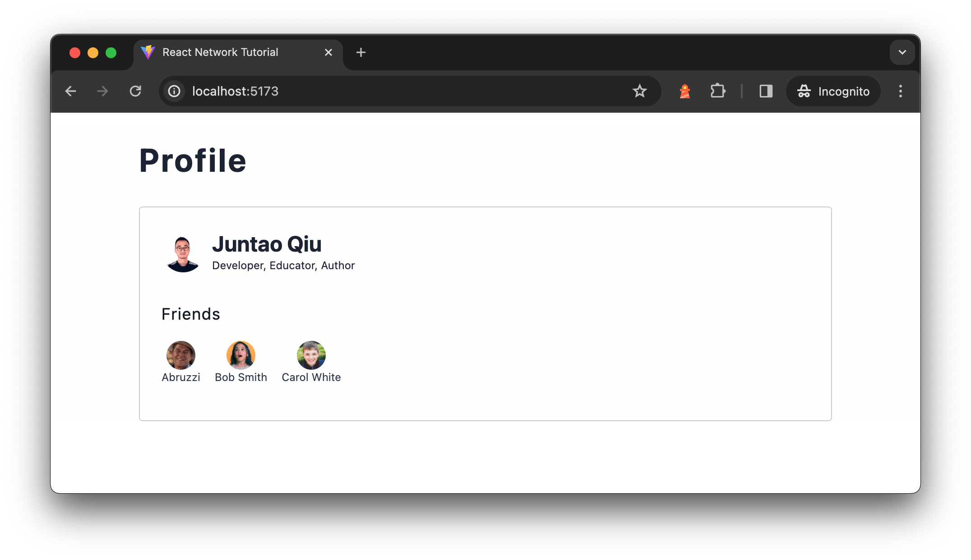Click the tab dropdown arrow
This screenshot has width=971, height=560.
(902, 52)
